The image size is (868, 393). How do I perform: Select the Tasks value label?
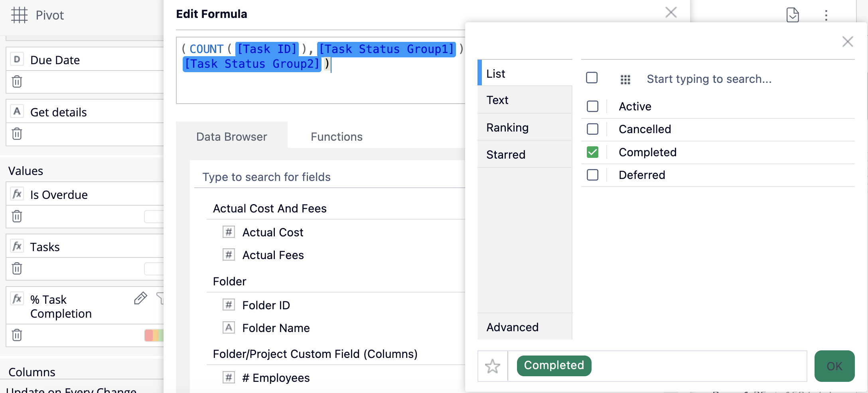pyautogui.click(x=45, y=247)
